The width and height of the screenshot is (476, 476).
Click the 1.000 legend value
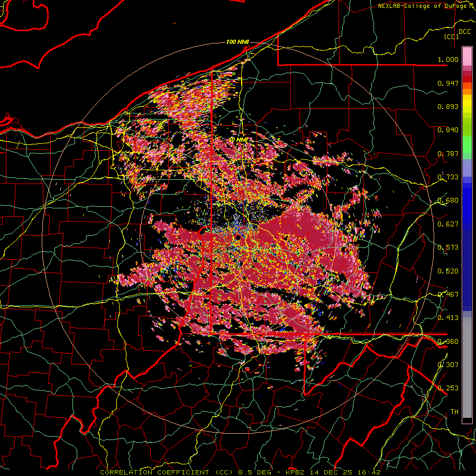448,59
